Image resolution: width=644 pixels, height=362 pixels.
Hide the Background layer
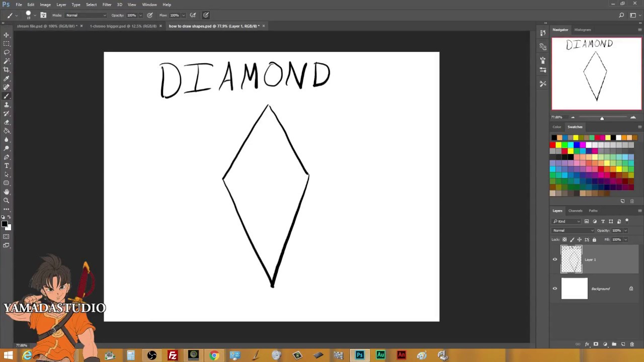pos(555,288)
